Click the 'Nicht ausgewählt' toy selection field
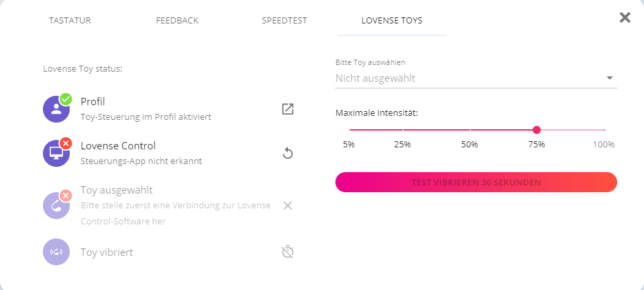The image size is (644, 290). [470, 78]
